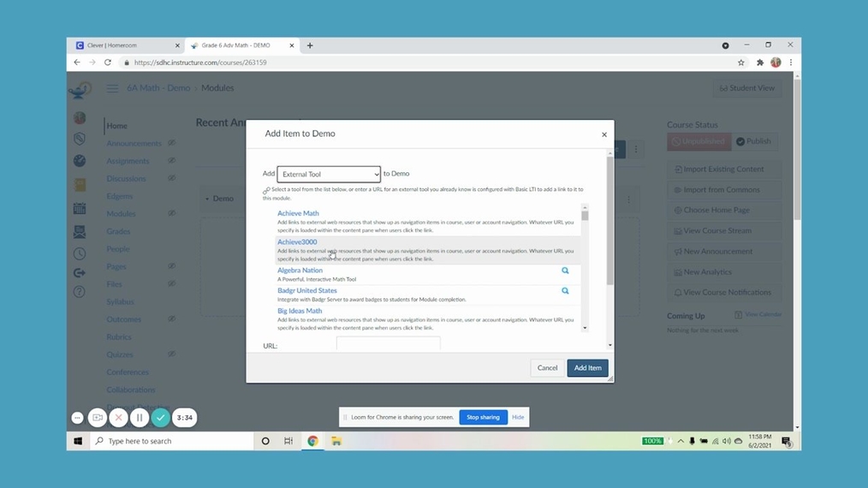Select Achieve3000 from the tool list

[297, 242]
